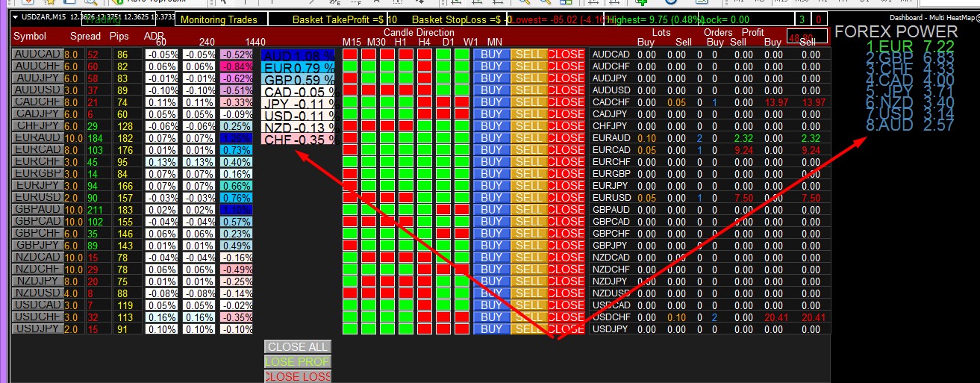
Task: Click EURCAD 1440 value 0.73%
Action: click(237, 150)
